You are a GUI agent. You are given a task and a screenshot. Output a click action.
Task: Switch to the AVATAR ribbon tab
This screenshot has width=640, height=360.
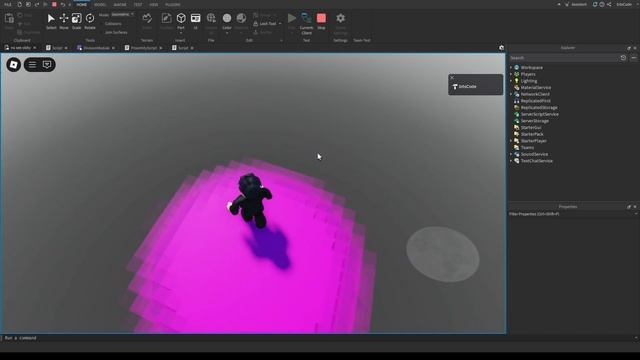120,4
